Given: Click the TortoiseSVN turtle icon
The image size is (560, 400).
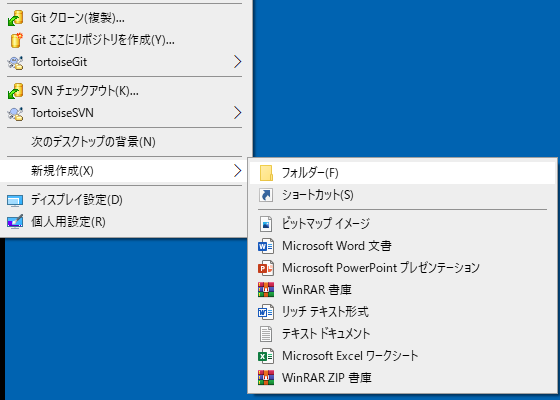Looking at the screenshot, I should [15, 113].
